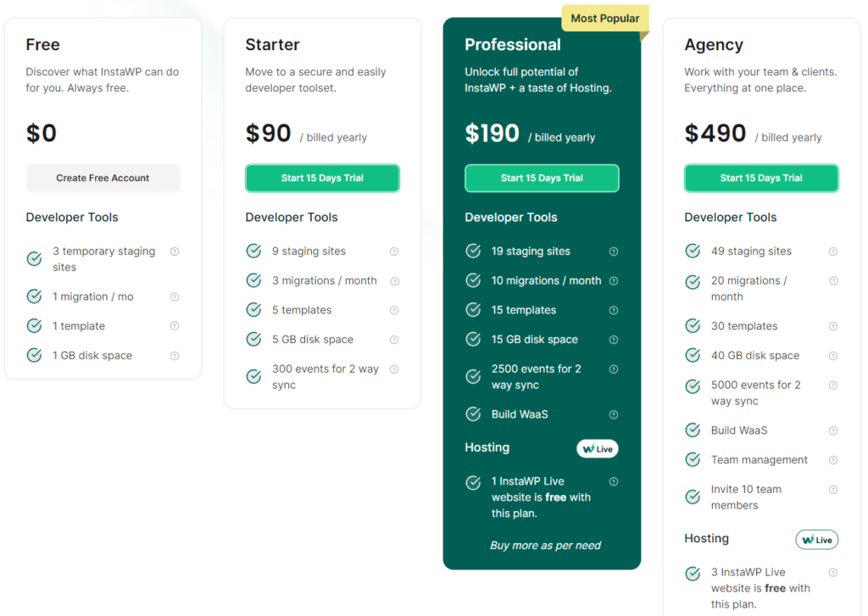This screenshot has width=868, height=616.
Task: Click info icon for 300 events sync
Action: (x=394, y=369)
